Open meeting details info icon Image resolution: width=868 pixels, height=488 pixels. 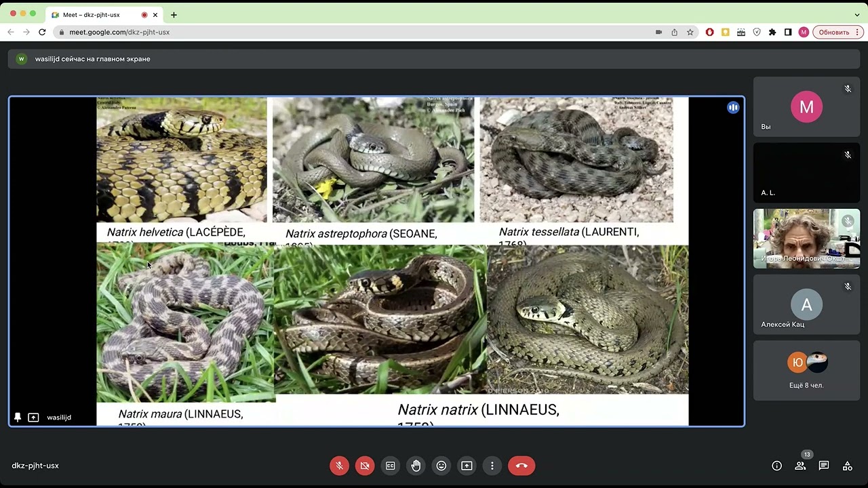tap(777, 466)
